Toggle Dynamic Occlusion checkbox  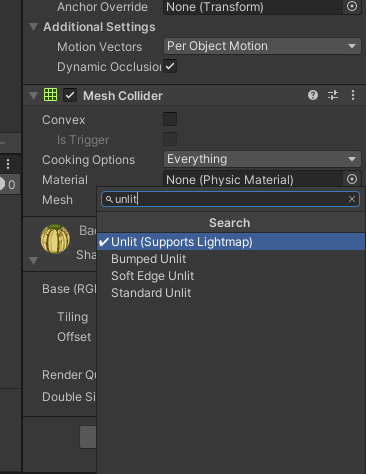pyautogui.click(x=170, y=66)
